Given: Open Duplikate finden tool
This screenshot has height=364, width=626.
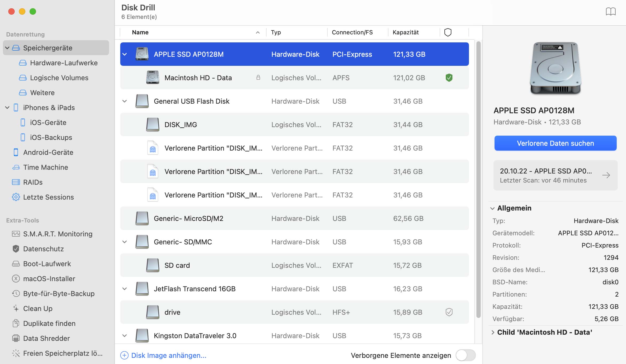Looking at the screenshot, I should [44, 323].
